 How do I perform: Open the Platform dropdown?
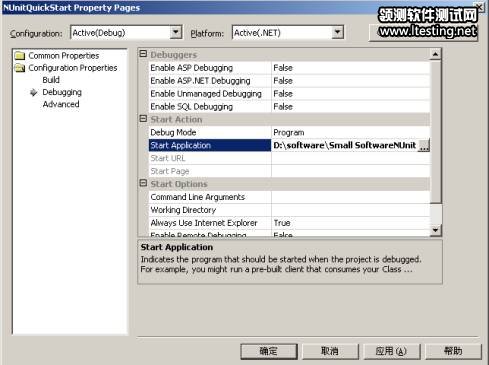337,32
